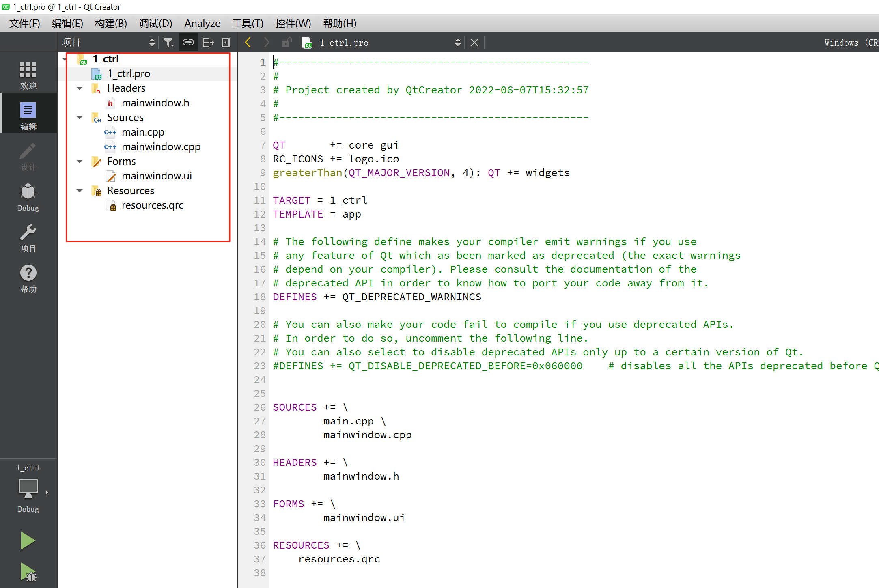Click the close sidebar panel icon

click(226, 42)
